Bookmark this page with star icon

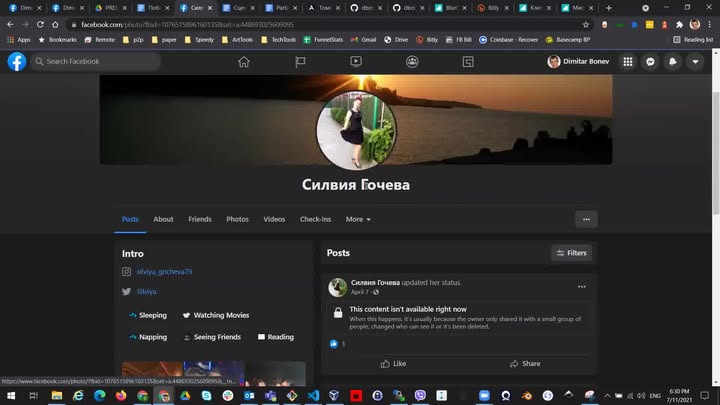tap(585, 24)
